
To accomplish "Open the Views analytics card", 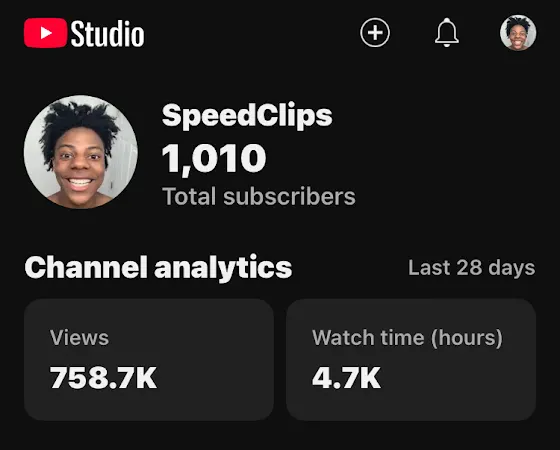I will [x=149, y=360].
